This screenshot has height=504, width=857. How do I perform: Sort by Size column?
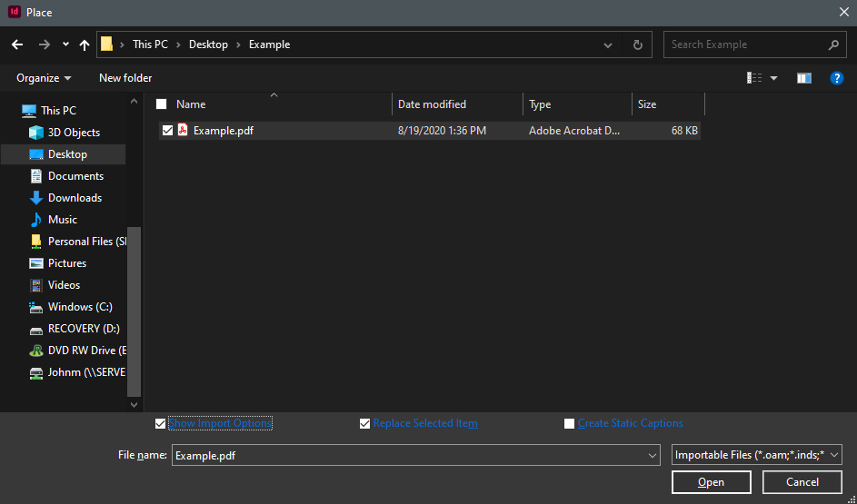(x=647, y=104)
